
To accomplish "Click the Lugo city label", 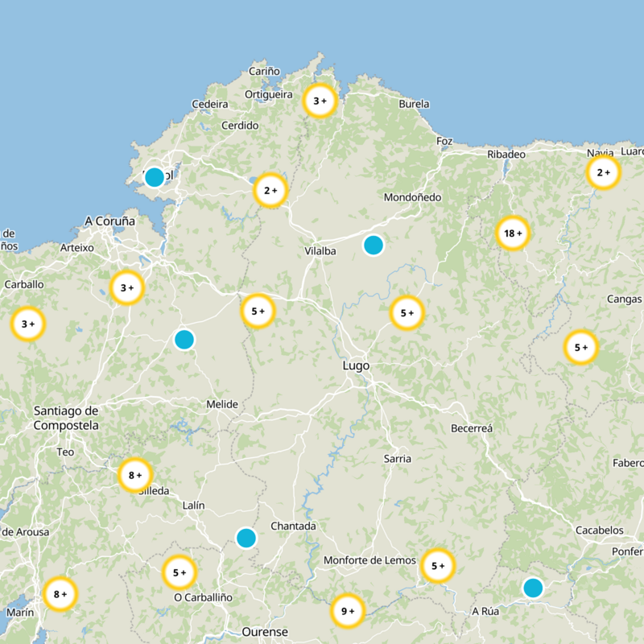I will [x=356, y=365].
